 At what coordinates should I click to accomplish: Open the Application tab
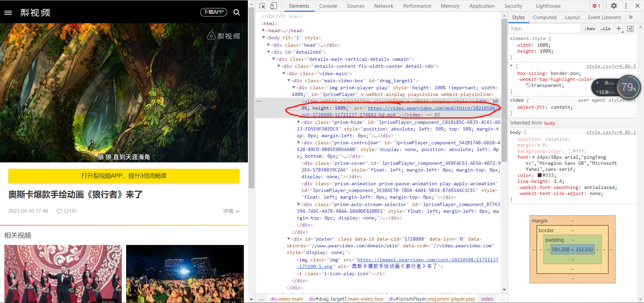click(482, 6)
